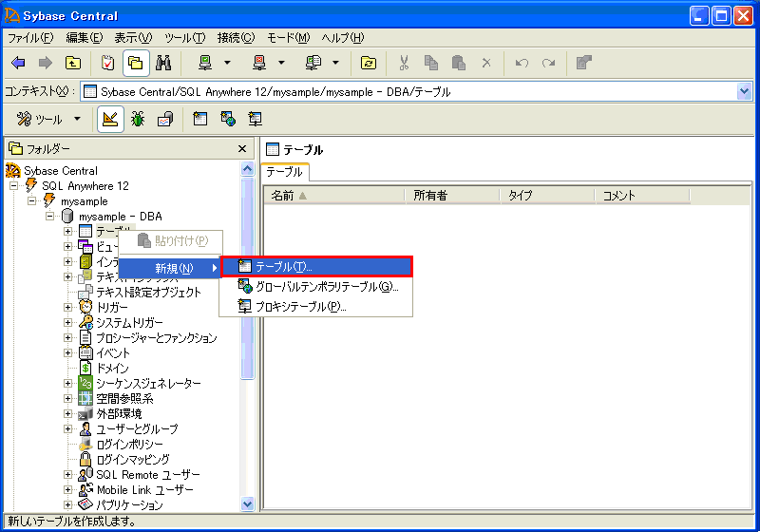Screen dimensions: 760x532
Task: Toggle the Folders pane toolbar button
Action: (136, 64)
